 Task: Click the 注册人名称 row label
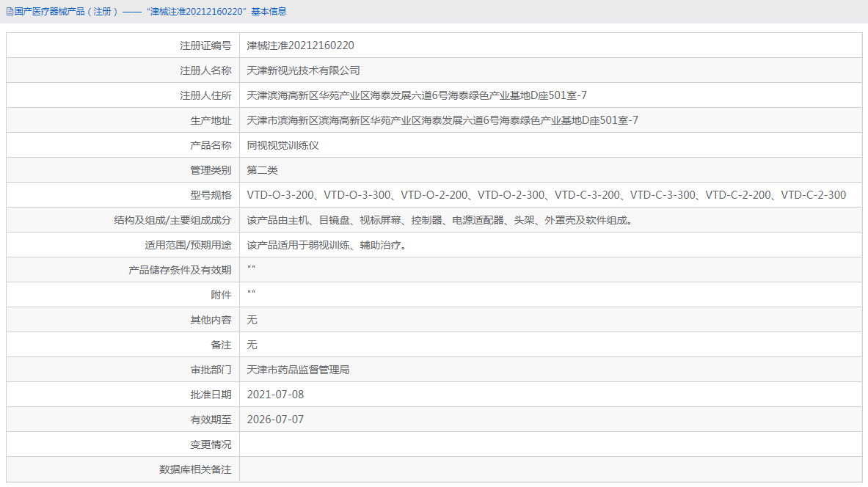point(213,70)
